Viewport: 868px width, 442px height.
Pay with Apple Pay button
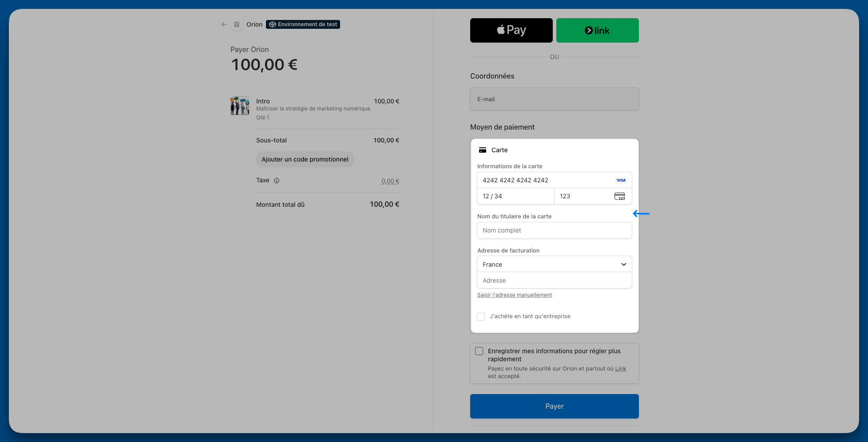point(511,30)
